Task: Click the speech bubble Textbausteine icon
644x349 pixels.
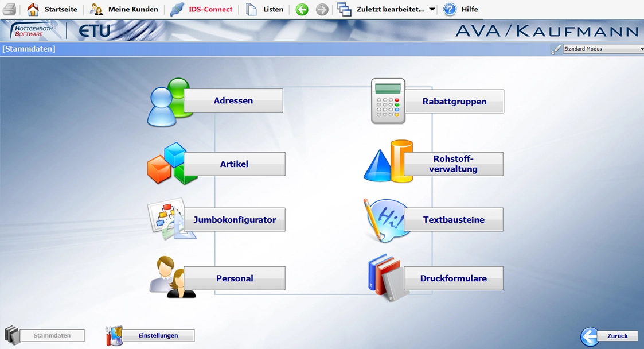Action: (384, 219)
